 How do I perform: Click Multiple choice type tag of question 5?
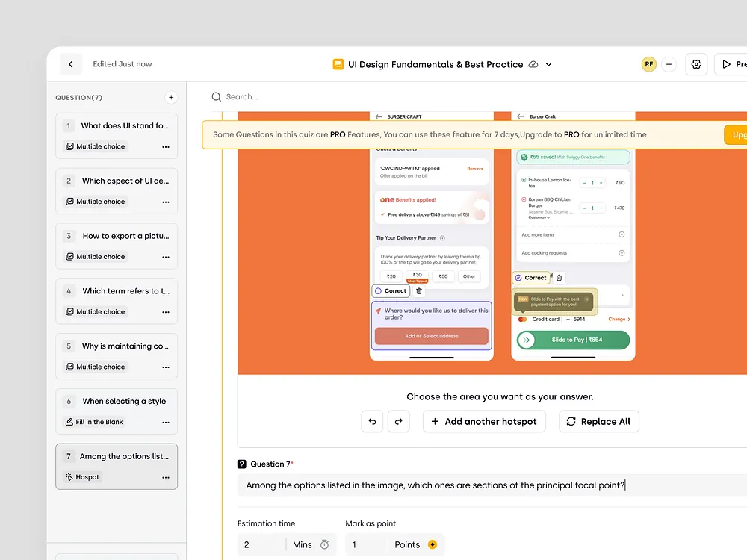point(96,367)
